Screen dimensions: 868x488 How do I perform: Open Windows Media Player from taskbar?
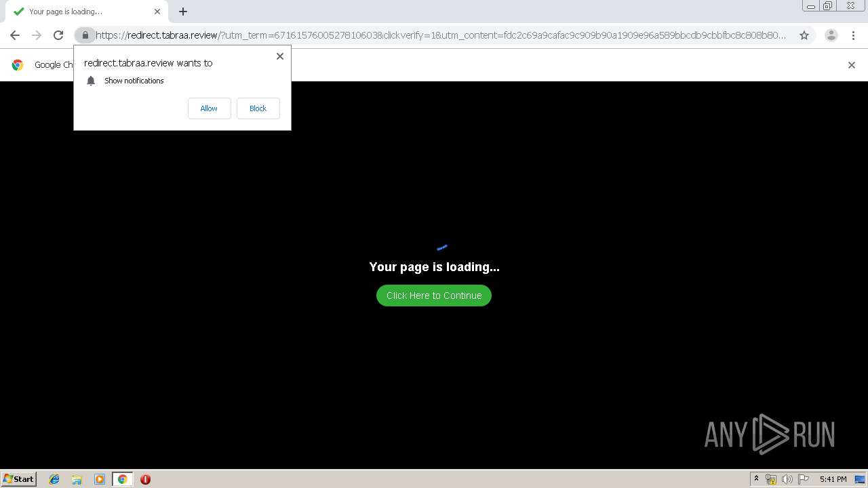point(100,479)
